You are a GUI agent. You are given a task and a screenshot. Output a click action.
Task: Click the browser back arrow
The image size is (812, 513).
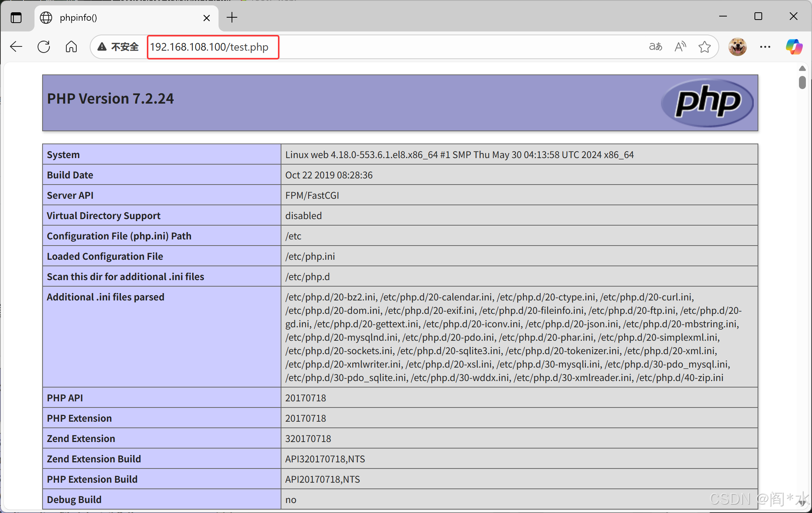coord(16,47)
